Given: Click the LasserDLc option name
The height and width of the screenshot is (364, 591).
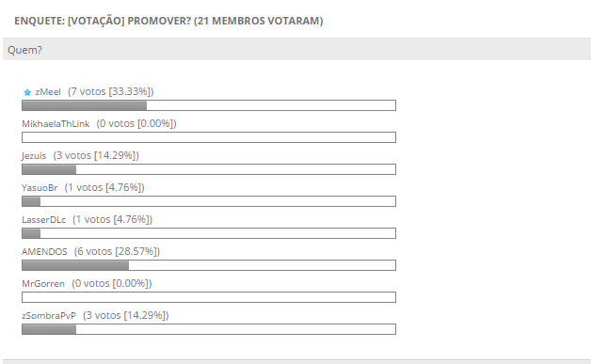Looking at the screenshot, I should click(43, 220).
